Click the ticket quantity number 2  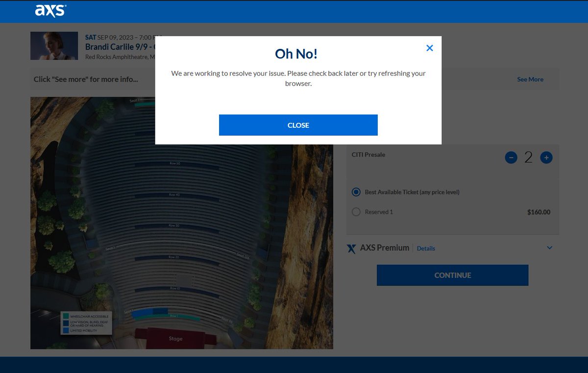(528, 157)
